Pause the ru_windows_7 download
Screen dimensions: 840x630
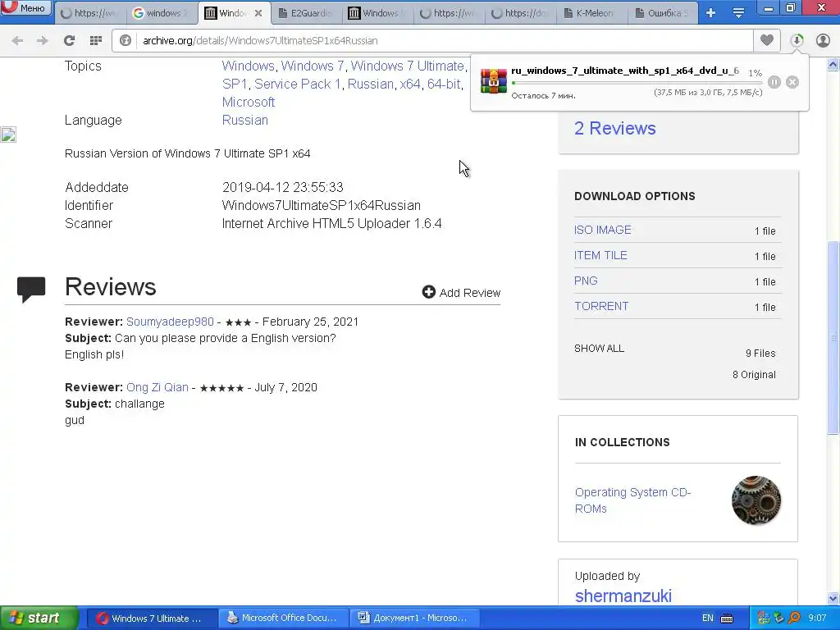coord(774,82)
